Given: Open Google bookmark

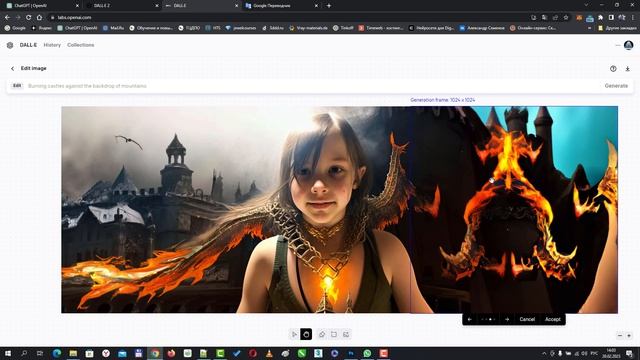Looking at the screenshot, I should pos(15,28).
